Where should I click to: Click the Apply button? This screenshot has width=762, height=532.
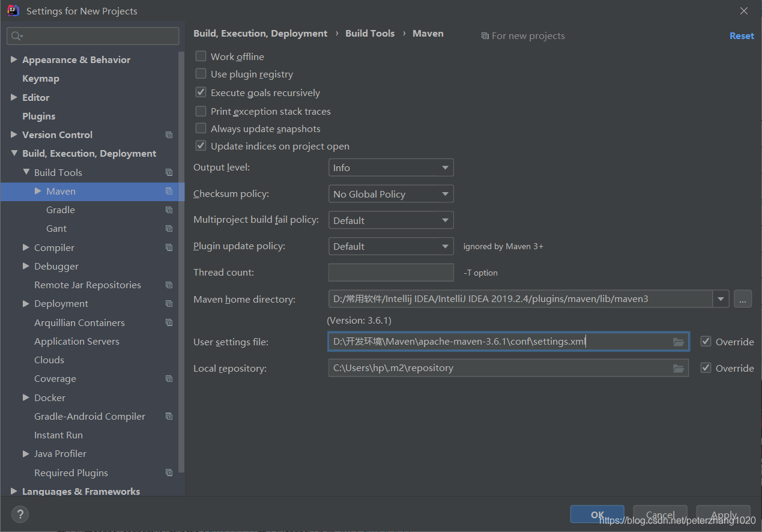tap(724, 515)
